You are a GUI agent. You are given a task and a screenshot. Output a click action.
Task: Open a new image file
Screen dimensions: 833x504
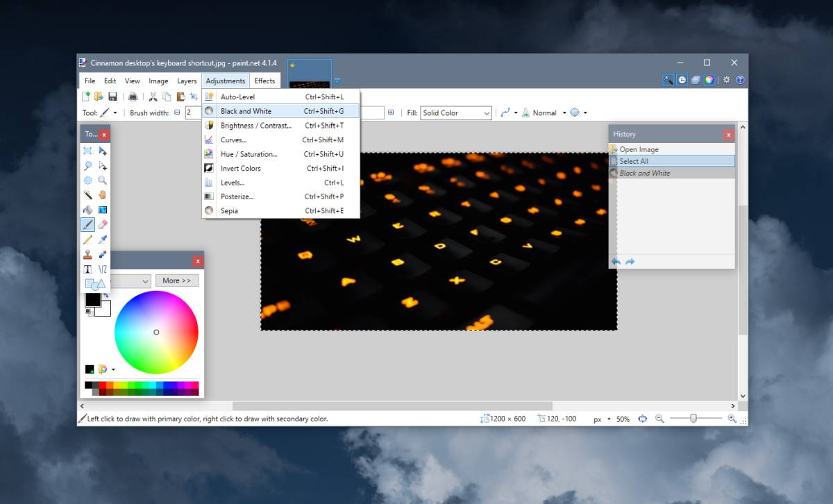(x=86, y=96)
